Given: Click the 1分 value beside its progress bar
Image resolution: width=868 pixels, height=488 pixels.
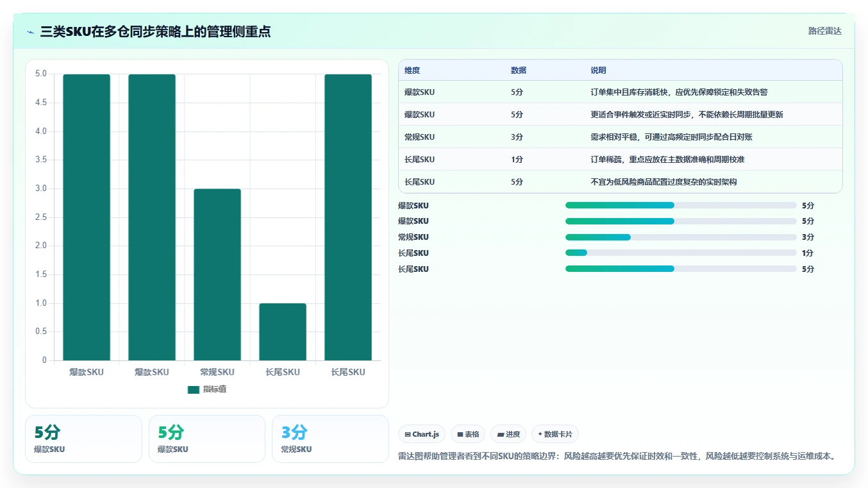Looking at the screenshot, I should pos(808,253).
